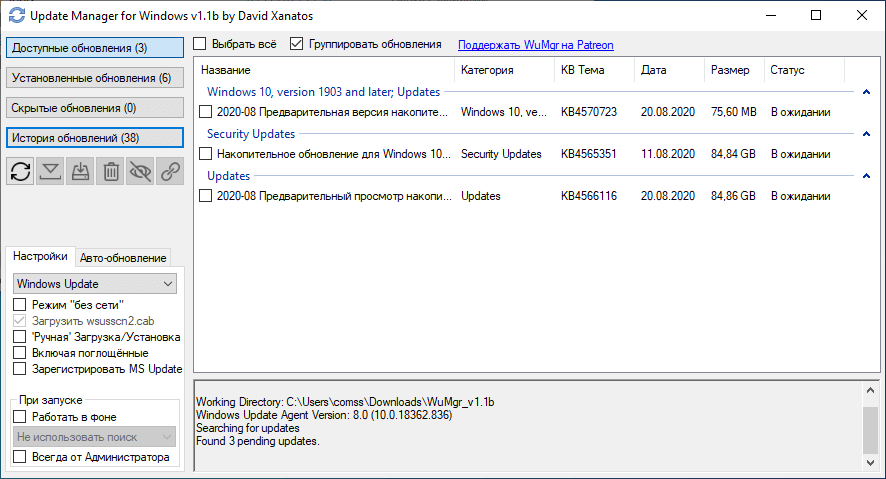Open "Доступные обновления (3)" list
886x479 pixels.
[95, 48]
